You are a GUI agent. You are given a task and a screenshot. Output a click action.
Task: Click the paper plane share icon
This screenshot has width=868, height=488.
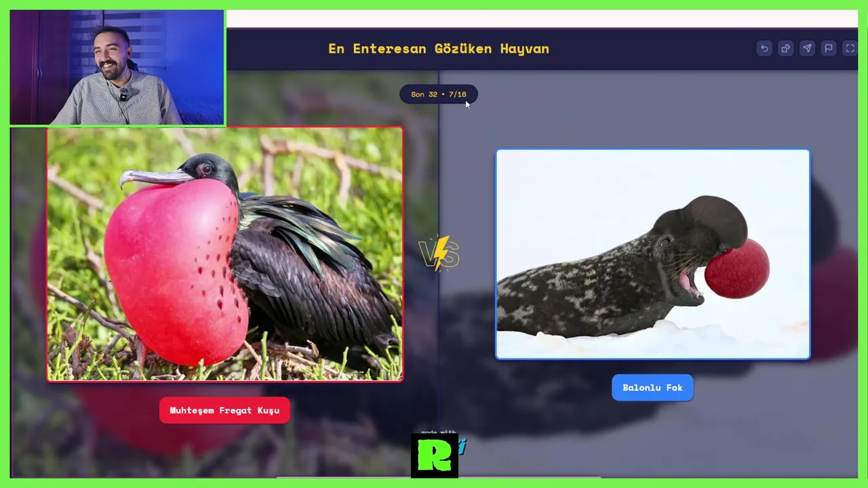pos(807,48)
